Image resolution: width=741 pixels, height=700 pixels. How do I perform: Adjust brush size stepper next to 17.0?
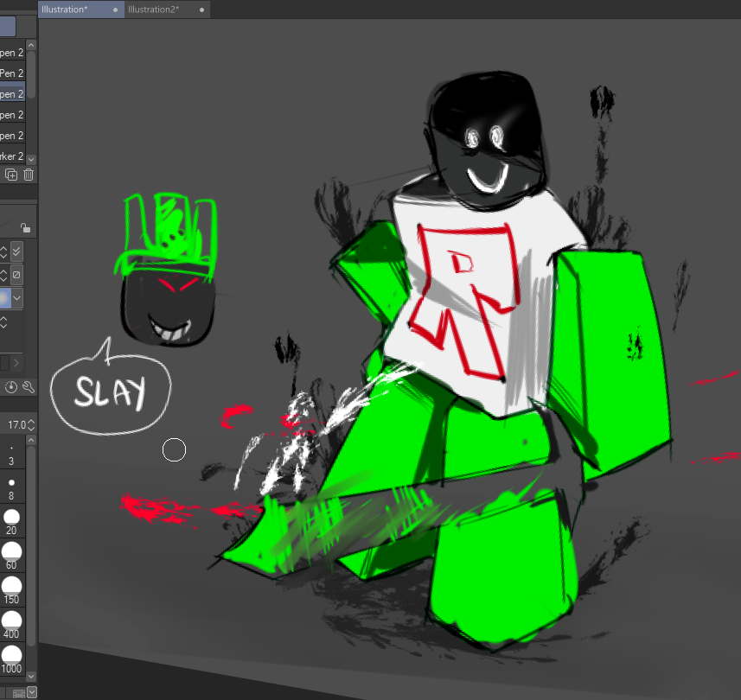pyautogui.click(x=31, y=425)
